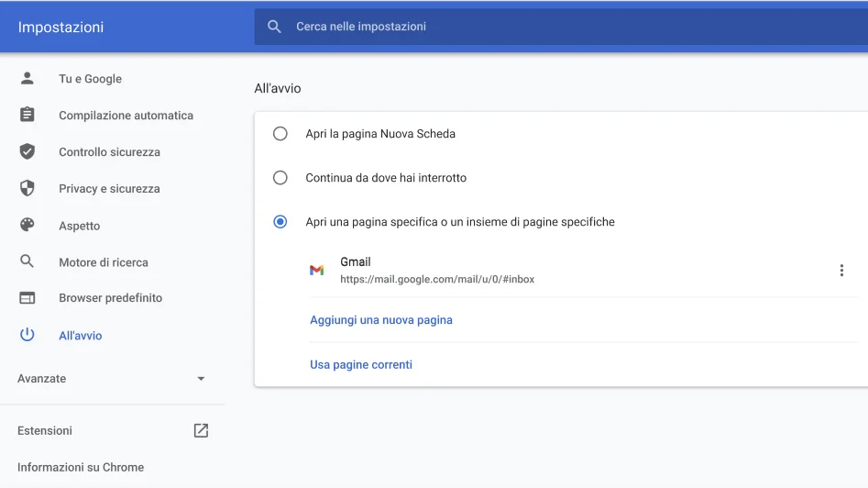The image size is (868, 488).
Task: Click the magnifier icon for Motore di ricerca
Action: (27, 262)
